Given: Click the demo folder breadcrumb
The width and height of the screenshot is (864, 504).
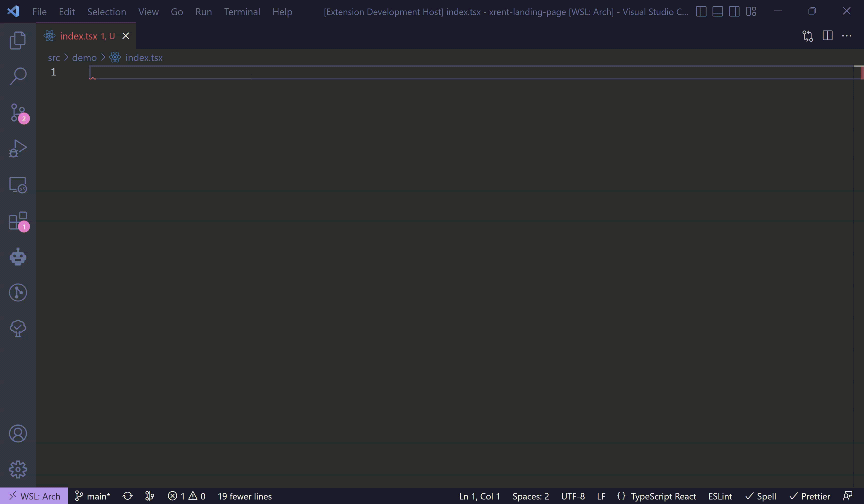Looking at the screenshot, I should point(84,57).
